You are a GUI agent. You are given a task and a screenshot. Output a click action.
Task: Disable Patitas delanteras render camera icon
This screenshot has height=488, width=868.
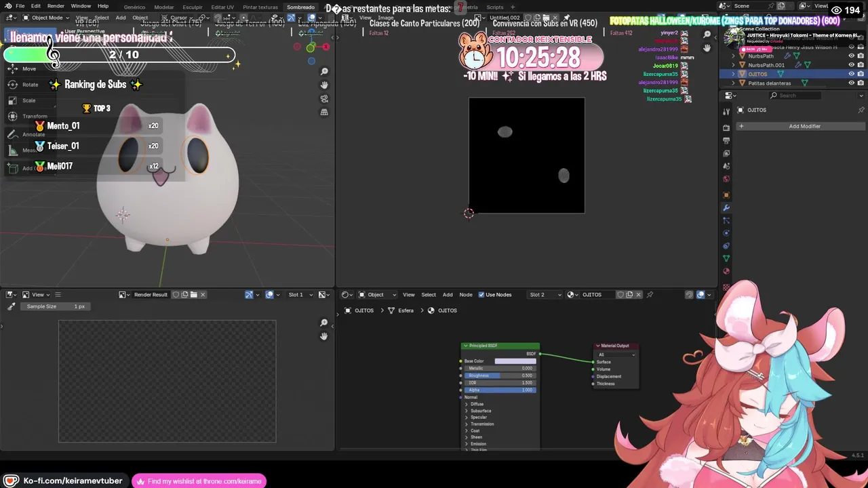pos(861,83)
